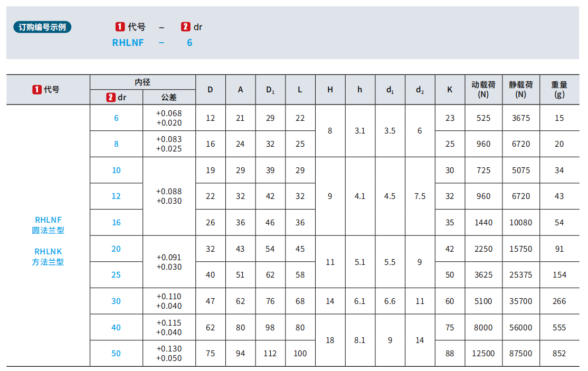Click red badge 1 beside 代号 in order example
The width and height of the screenshot is (588, 371).
(120, 27)
